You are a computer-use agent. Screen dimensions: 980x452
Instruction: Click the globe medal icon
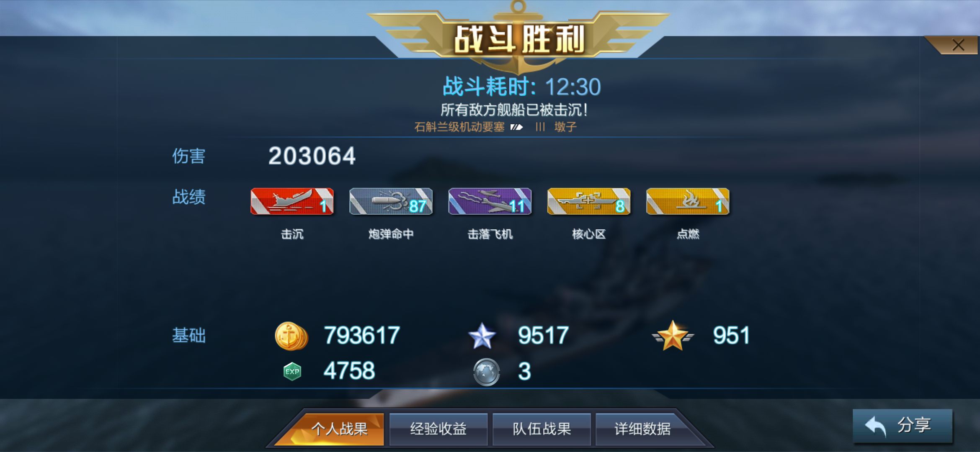(486, 372)
